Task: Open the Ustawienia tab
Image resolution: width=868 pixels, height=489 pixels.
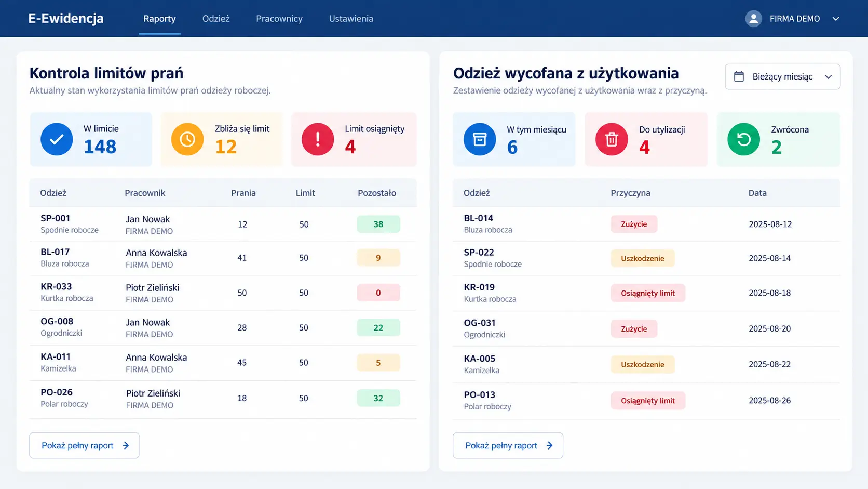Action: (351, 19)
